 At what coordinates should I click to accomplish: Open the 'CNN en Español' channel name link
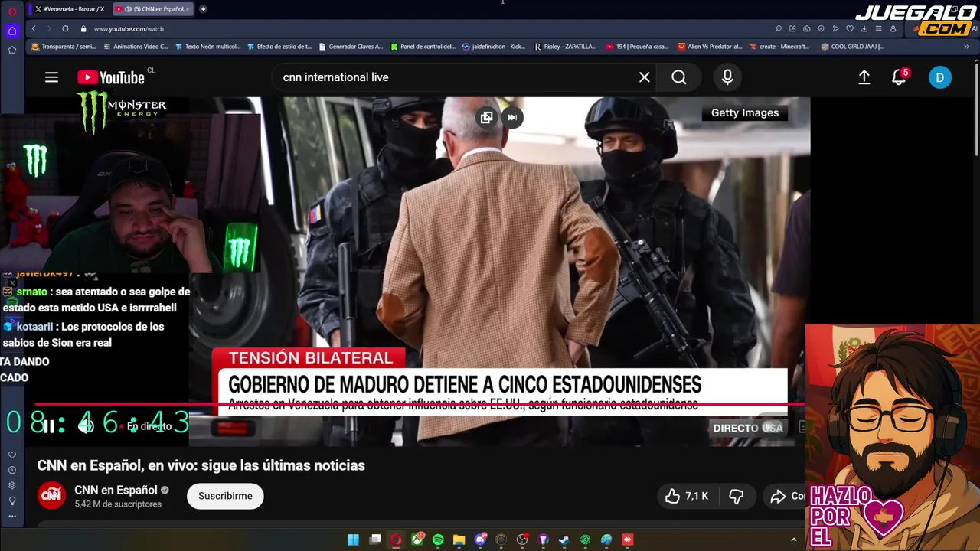[116, 490]
